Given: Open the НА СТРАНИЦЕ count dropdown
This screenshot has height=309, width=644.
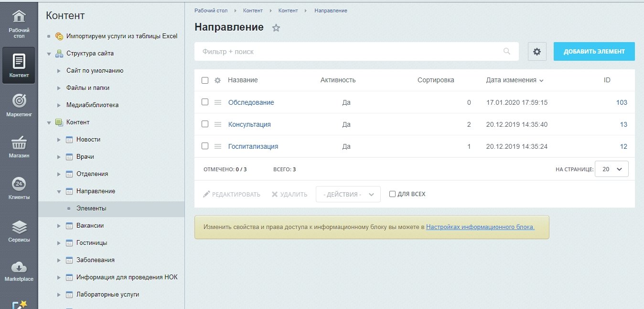Looking at the screenshot, I should 612,169.
